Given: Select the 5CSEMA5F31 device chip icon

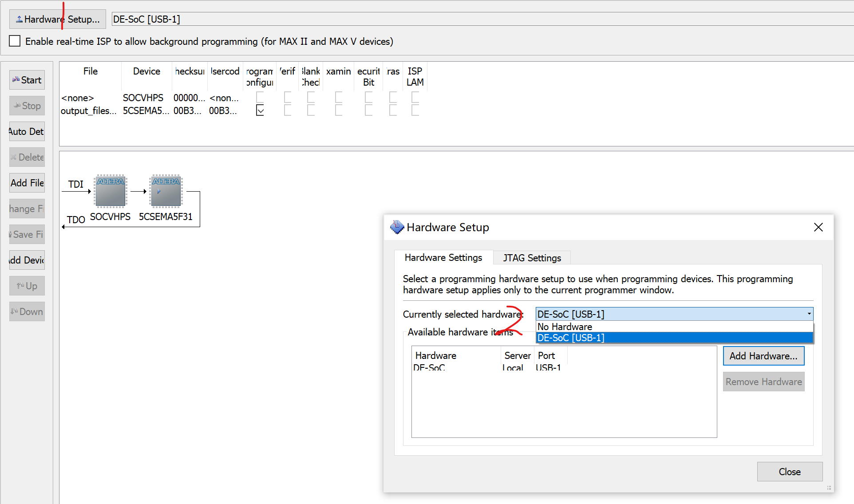Looking at the screenshot, I should tap(166, 191).
